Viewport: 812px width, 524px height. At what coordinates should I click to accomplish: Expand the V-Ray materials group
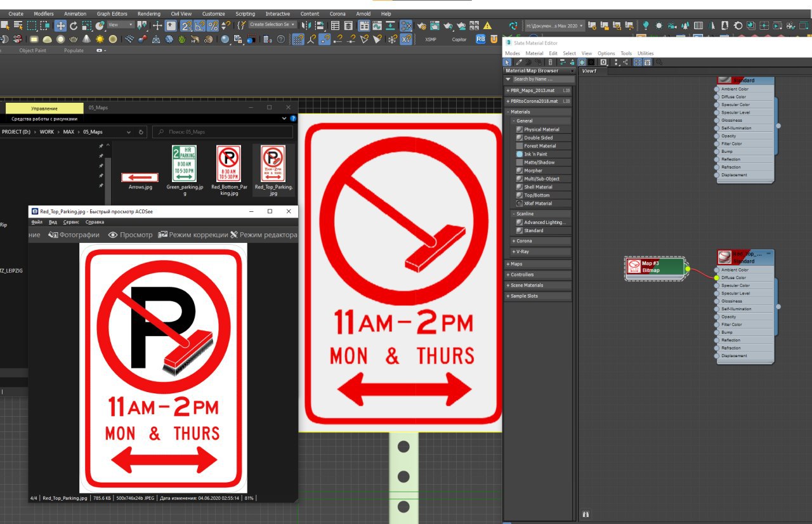[x=540, y=252]
